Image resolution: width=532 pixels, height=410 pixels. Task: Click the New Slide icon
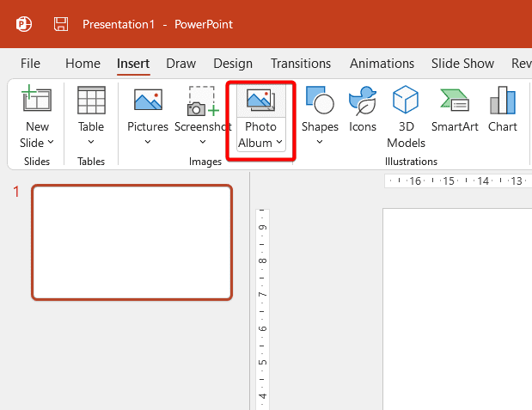37,101
